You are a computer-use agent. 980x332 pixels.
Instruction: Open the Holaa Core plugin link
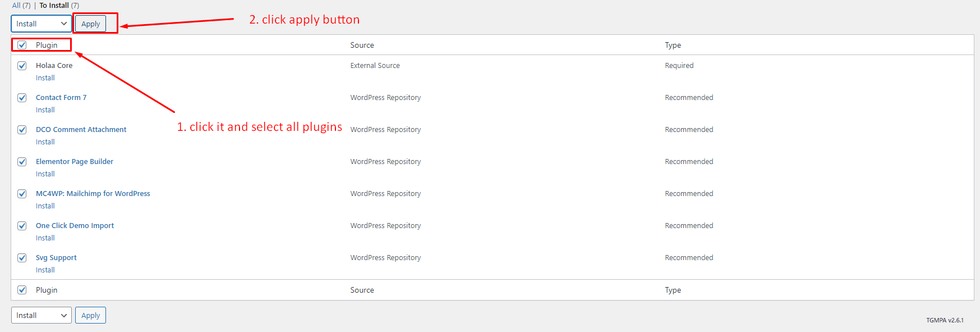[x=54, y=66]
